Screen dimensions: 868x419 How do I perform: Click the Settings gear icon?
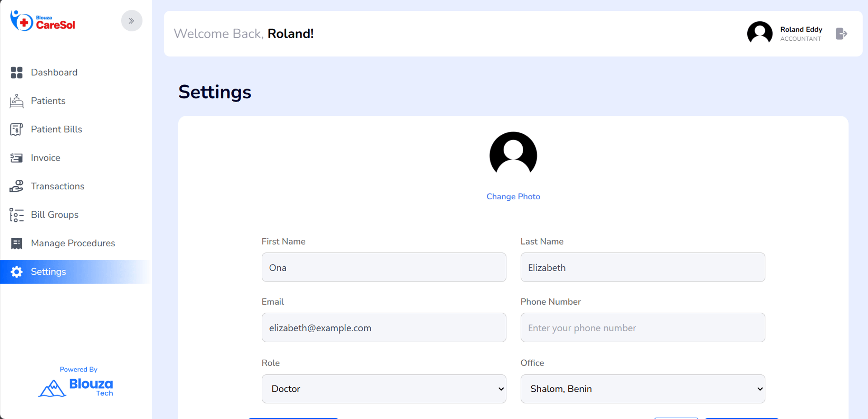(17, 272)
